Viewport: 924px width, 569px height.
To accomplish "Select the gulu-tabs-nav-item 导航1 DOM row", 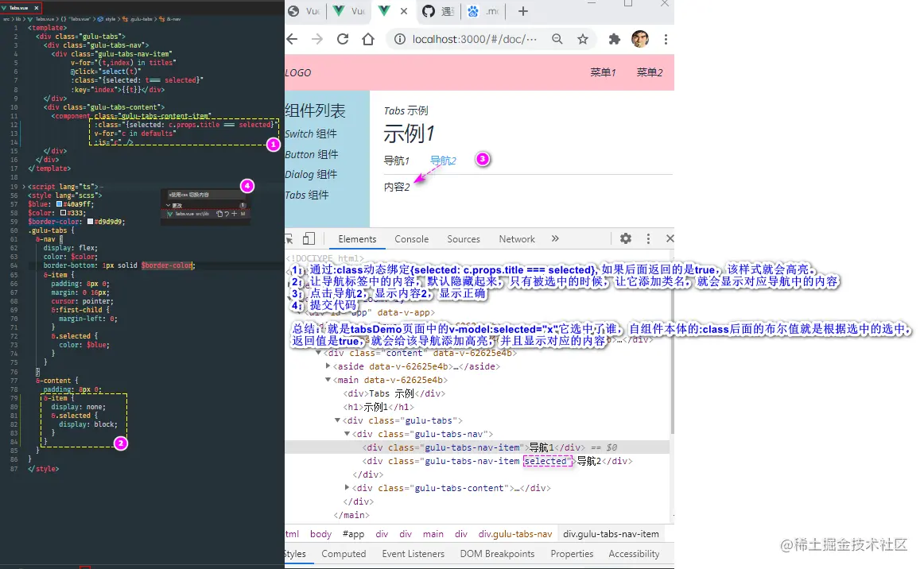I will pos(477,447).
